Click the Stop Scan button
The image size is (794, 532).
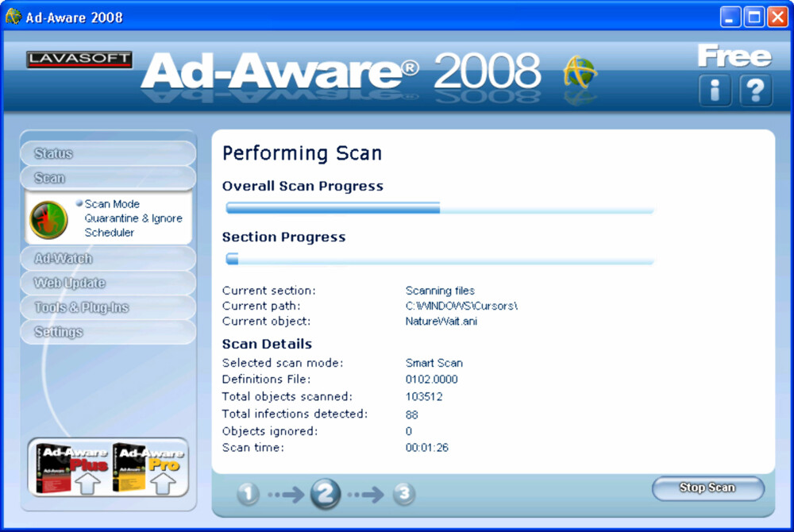(707, 488)
